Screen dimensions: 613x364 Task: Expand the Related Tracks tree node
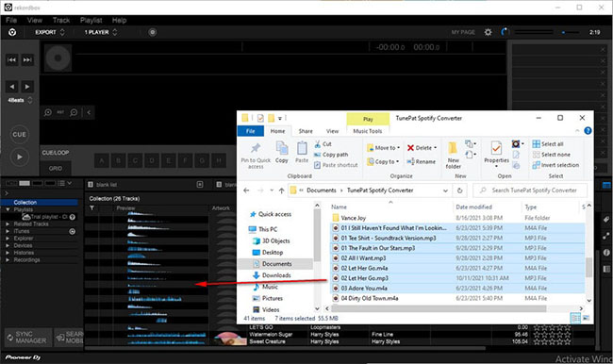pyautogui.click(x=8, y=224)
